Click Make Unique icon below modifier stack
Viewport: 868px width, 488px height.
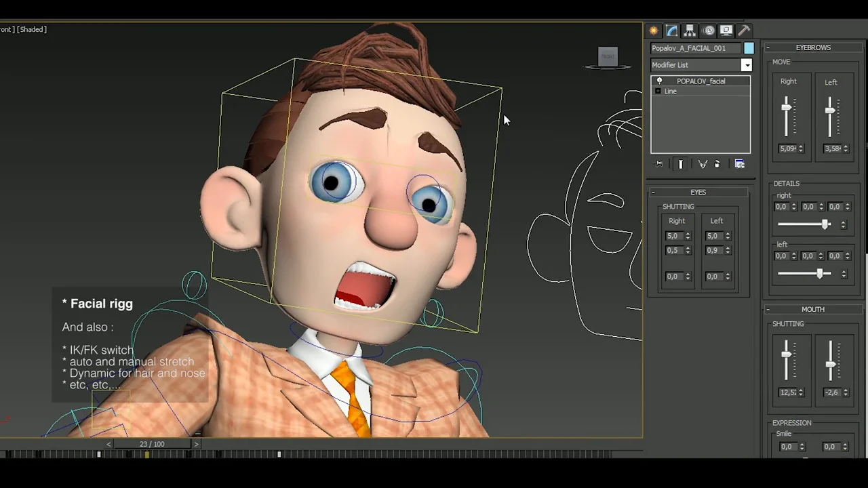point(703,164)
